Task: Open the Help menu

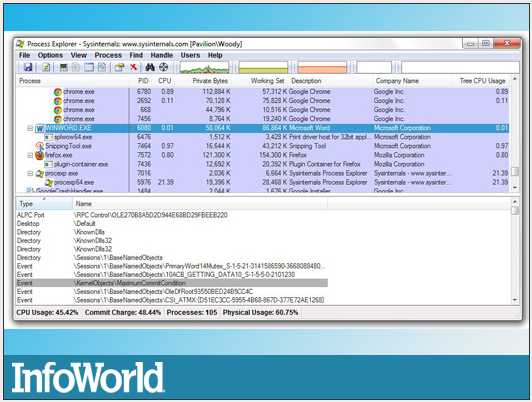Action: click(215, 55)
